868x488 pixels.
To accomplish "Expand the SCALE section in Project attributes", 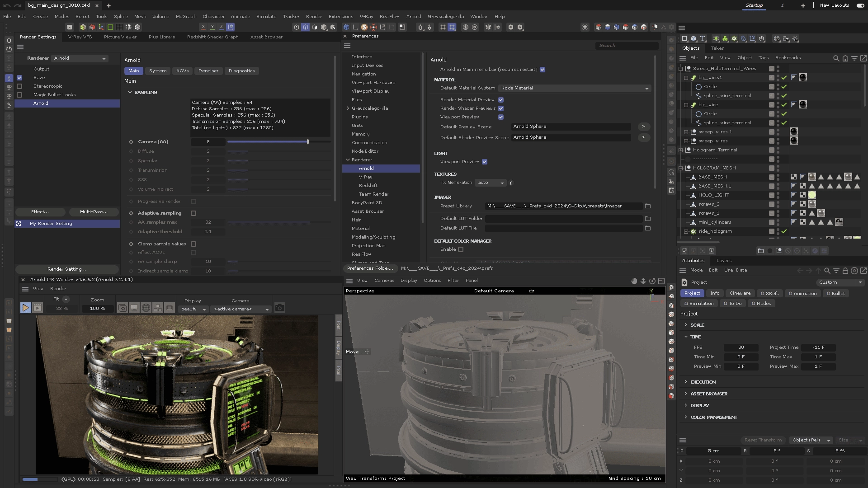I will click(686, 325).
